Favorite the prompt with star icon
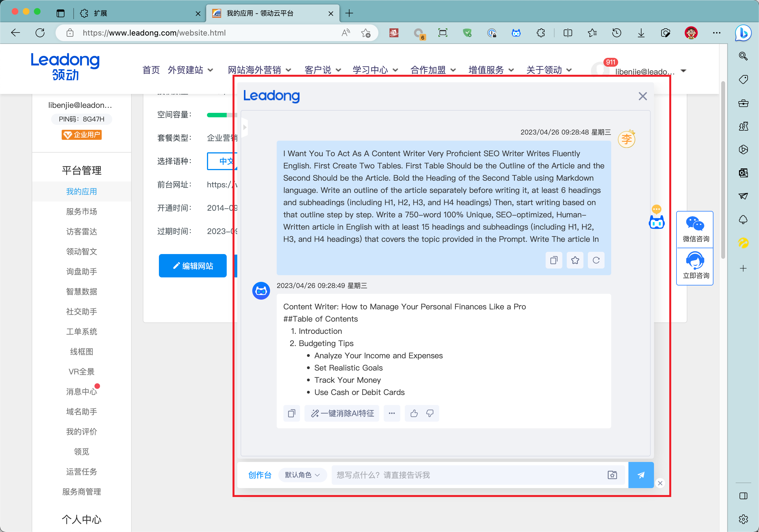The height and width of the screenshot is (532, 759). tap(575, 260)
